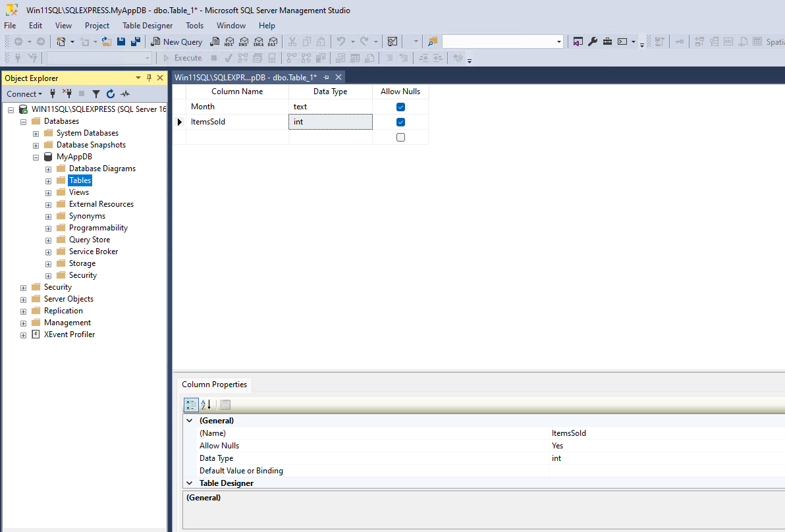Open the View menu
This screenshot has height=532, width=785.
coord(64,26)
